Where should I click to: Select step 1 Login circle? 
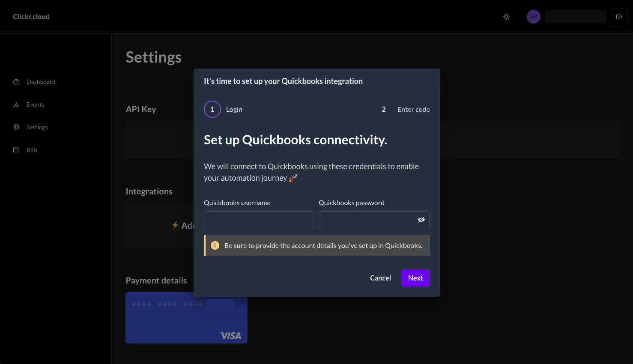click(212, 109)
